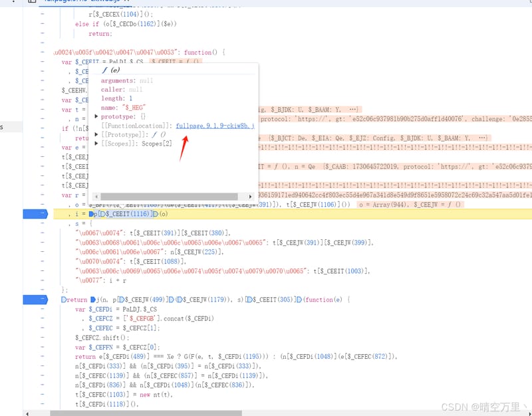Select the 'caller: null' row in the popup
532x416 pixels.
(x=122, y=90)
